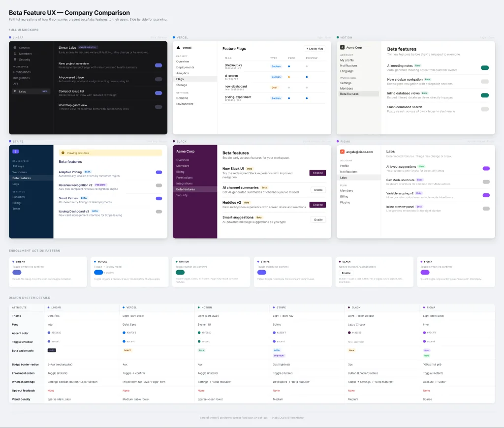The height and width of the screenshot is (428, 504).
Task: Toggle Figma Variable scoping v2 switch
Action: point(486,195)
